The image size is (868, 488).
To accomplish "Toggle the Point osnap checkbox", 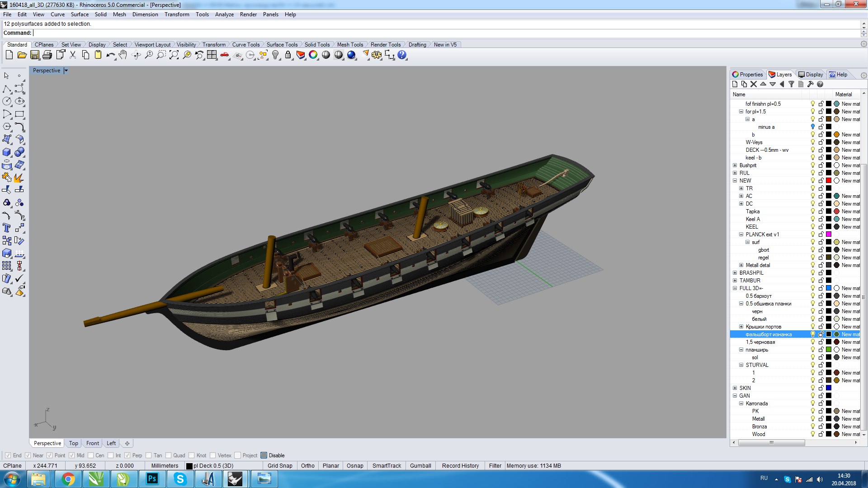I will coord(50,455).
